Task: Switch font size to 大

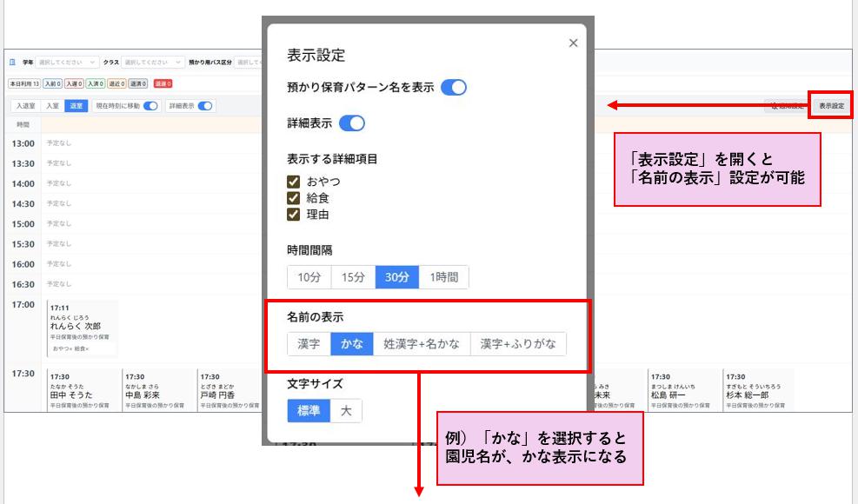Action: coord(346,411)
